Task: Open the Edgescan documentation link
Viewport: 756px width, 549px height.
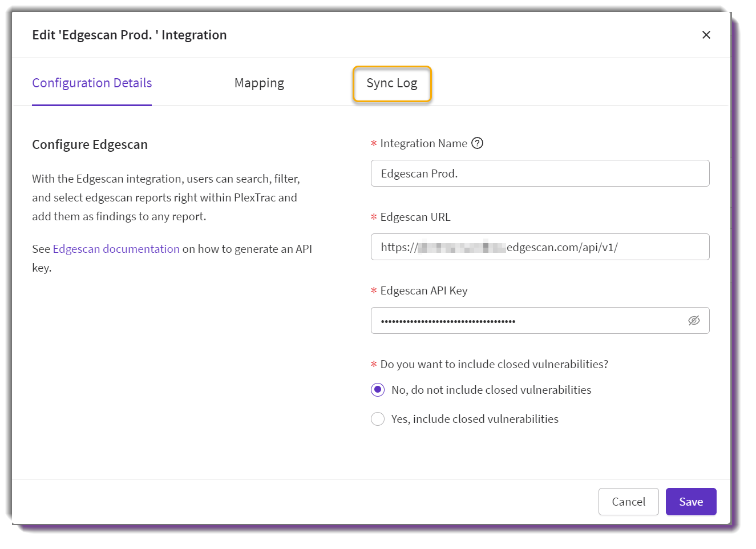Action: [x=116, y=249]
